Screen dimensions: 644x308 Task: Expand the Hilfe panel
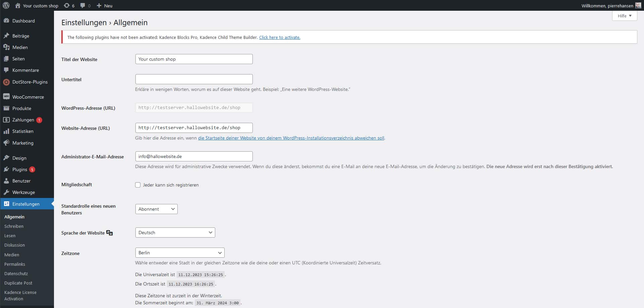[624, 15]
